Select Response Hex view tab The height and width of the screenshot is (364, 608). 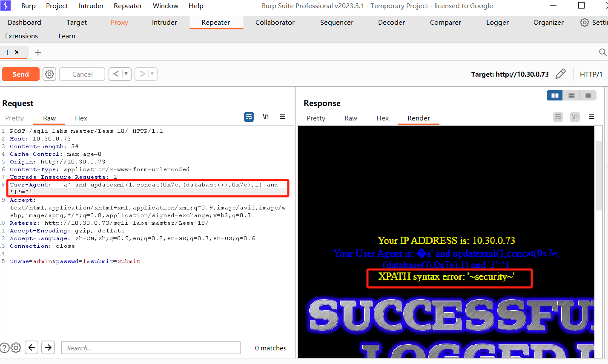pyautogui.click(x=382, y=118)
